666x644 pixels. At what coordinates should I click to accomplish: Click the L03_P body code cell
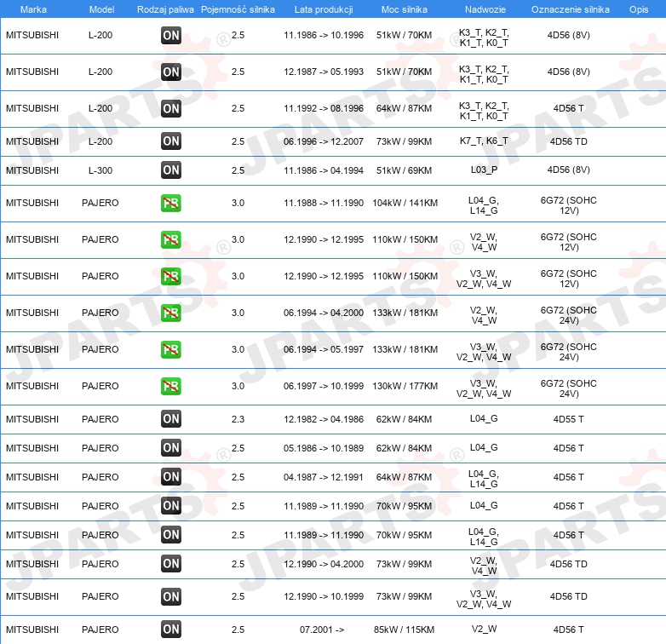coord(484,170)
